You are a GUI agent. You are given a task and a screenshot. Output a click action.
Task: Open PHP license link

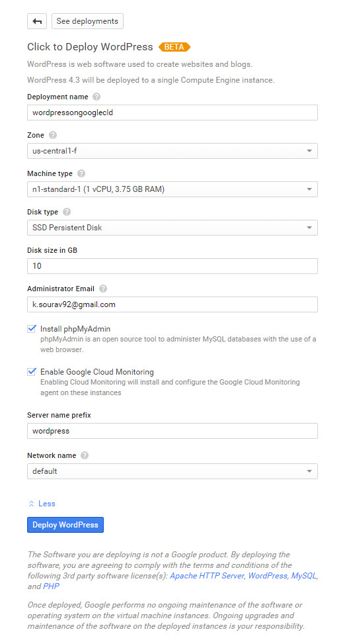pyautogui.click(x=52, y=586)
